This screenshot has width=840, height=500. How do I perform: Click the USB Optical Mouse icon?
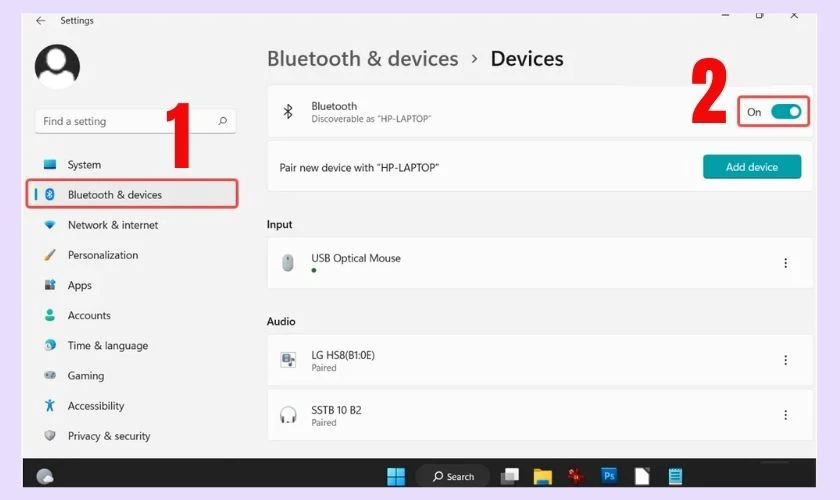pos(288,263)
